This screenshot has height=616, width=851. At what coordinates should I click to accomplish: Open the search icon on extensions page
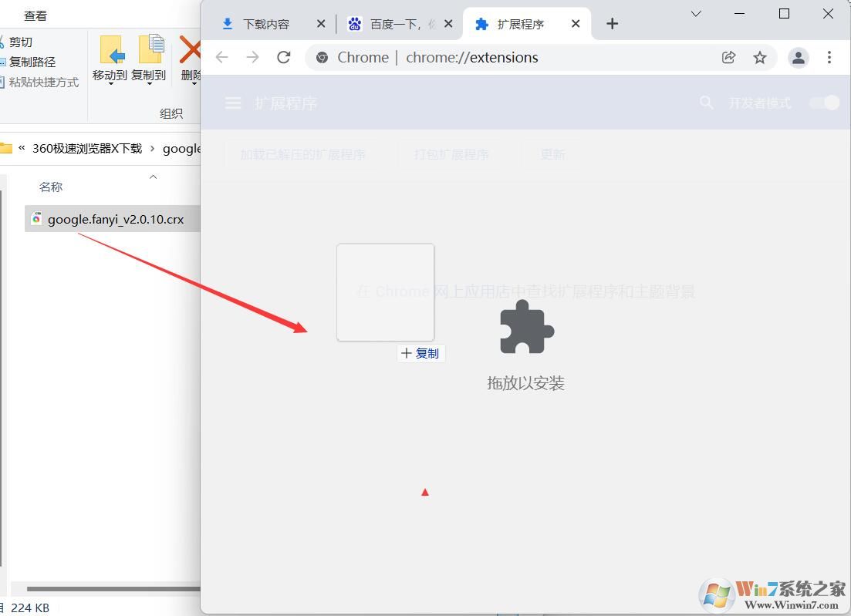[x=707, y=102]
